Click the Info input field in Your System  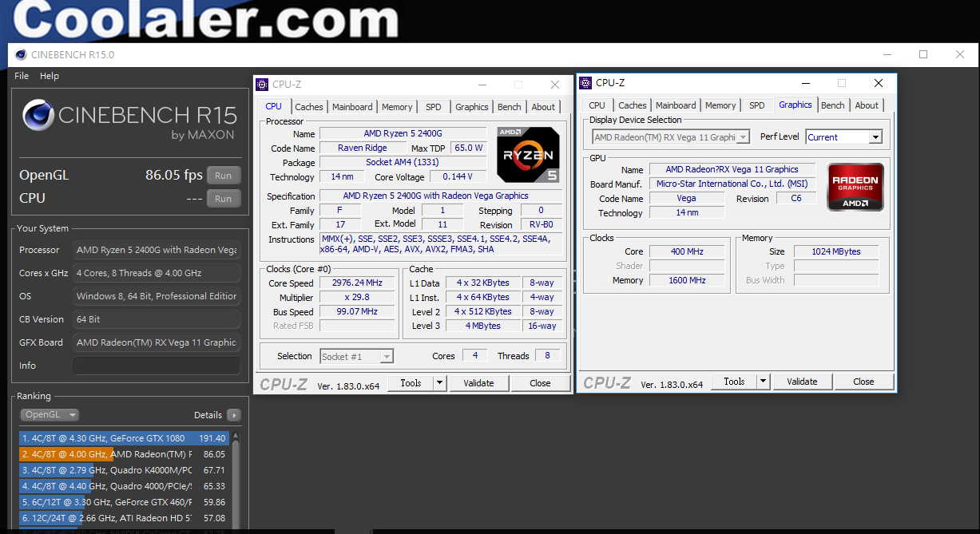157,366
